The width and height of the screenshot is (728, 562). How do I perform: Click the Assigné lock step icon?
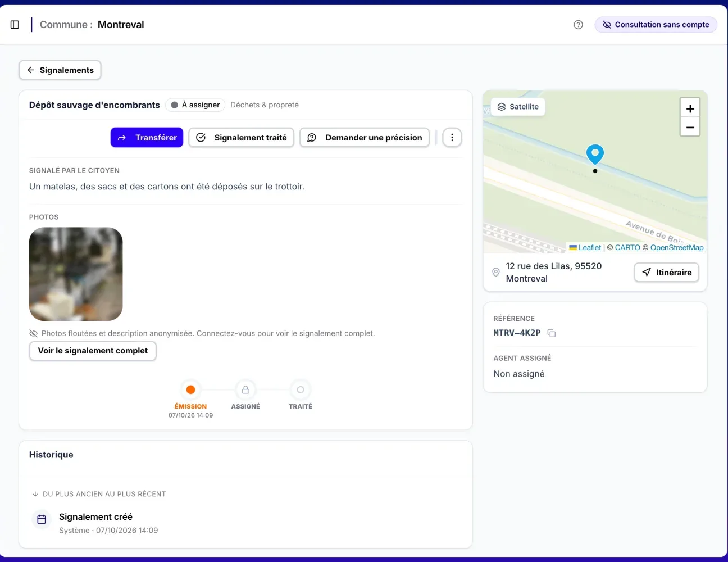[245, 389]
